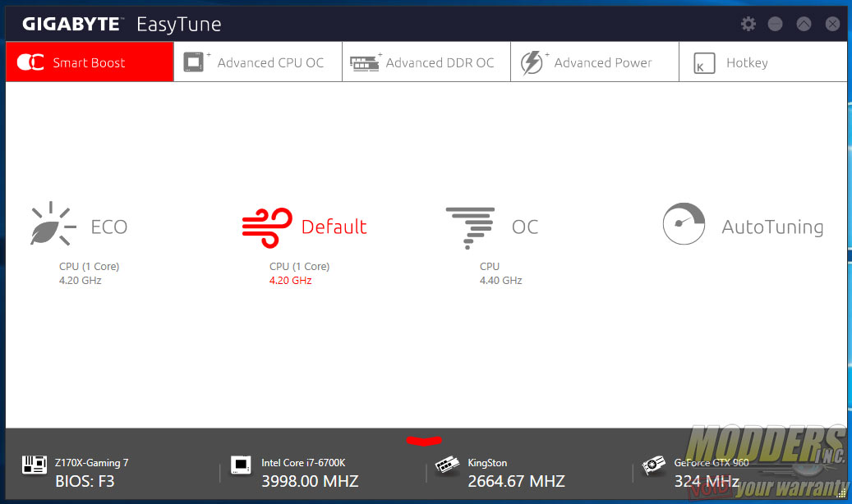Select the ECO mode label
The height and width of the screenshot is (504, 852).
click(108, 227)
